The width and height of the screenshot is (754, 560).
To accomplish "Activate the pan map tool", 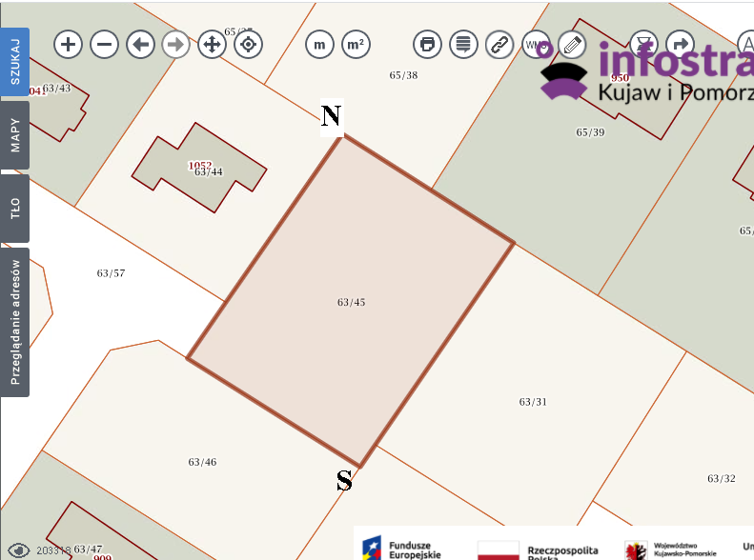I will tap(212, 44).
